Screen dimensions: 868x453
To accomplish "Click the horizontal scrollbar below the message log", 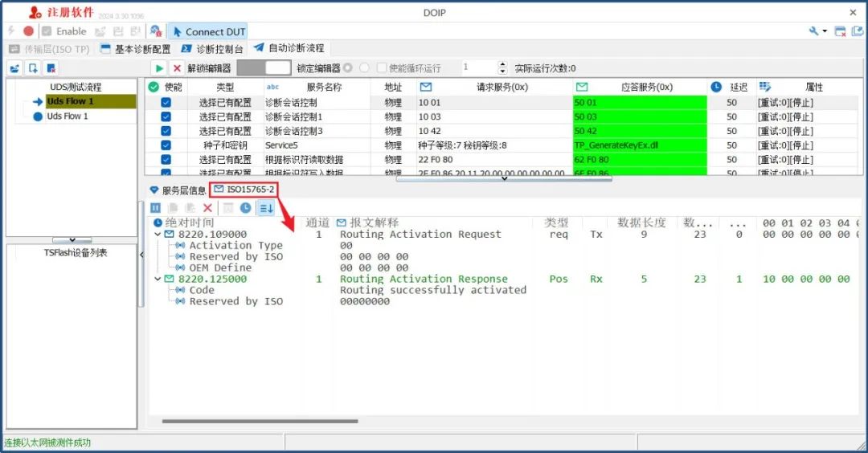I will [260, 421].
